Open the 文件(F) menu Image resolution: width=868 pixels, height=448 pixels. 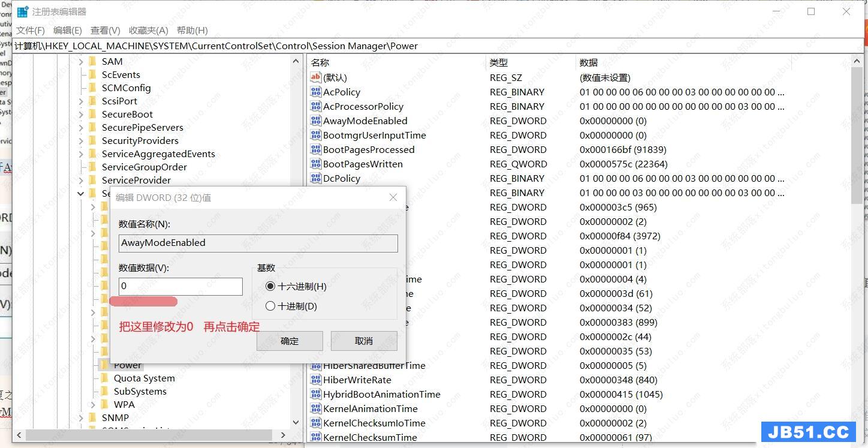[x=30, y=30]
